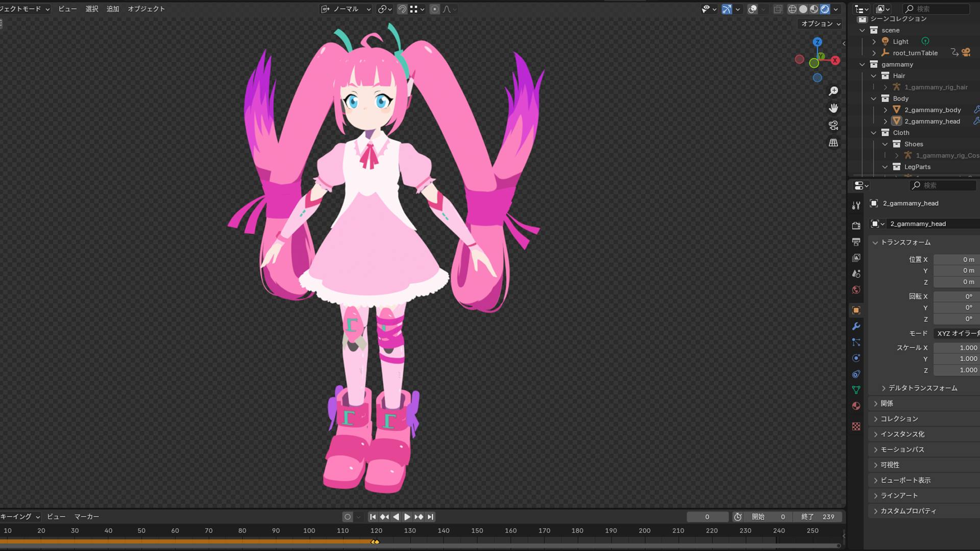Select wireframe viewport shading mode
Screen dimensions: 980x551
coord(792,9)
